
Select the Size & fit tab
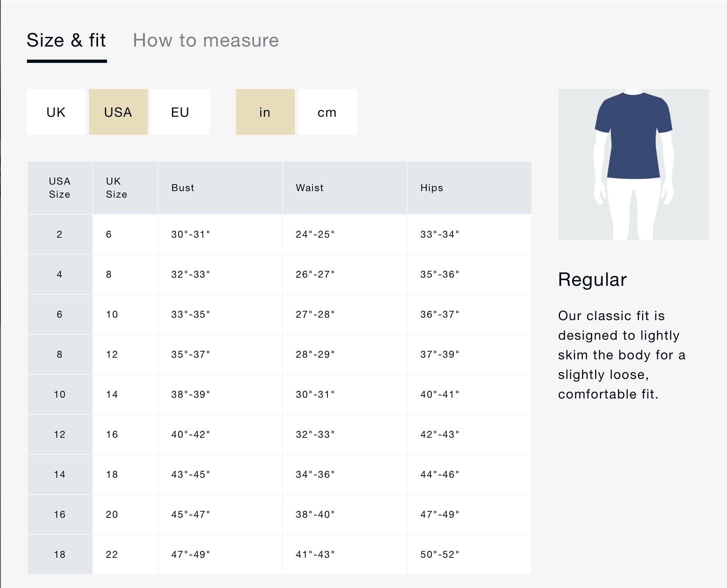point(67,40)
